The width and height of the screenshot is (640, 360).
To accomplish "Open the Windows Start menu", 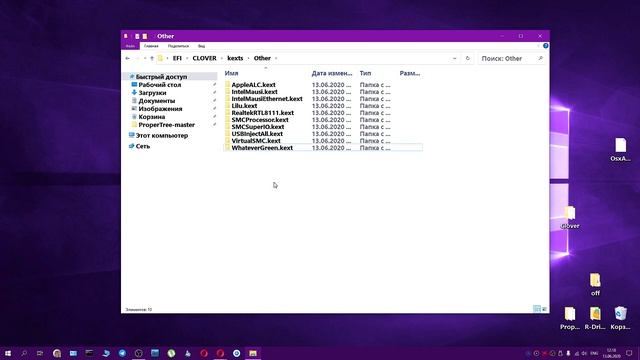I will [x=8, y=353].
